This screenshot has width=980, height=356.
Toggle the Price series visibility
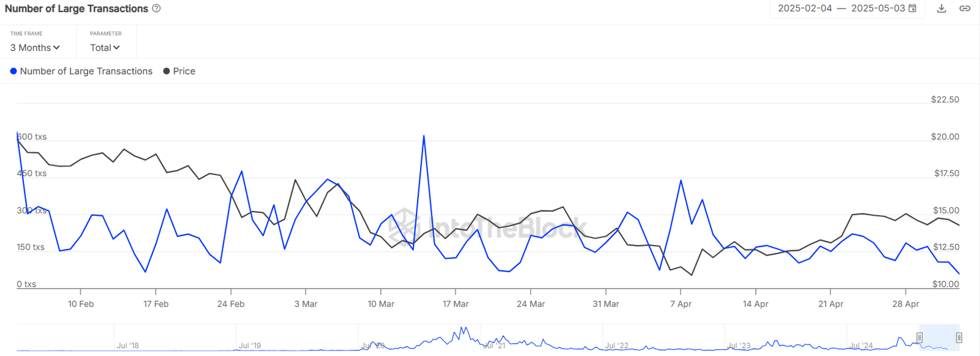[x=179, y=71]
